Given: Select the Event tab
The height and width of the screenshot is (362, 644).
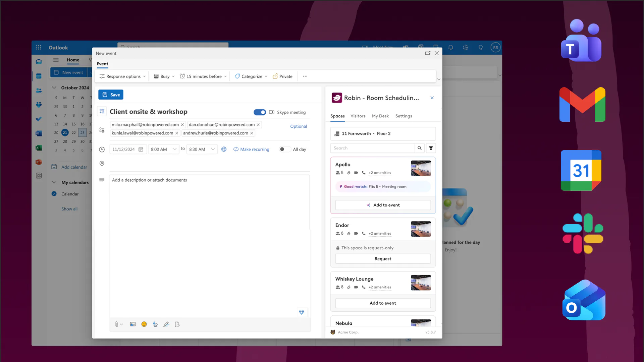Looking at the screenshot, I should click(102, 64).
